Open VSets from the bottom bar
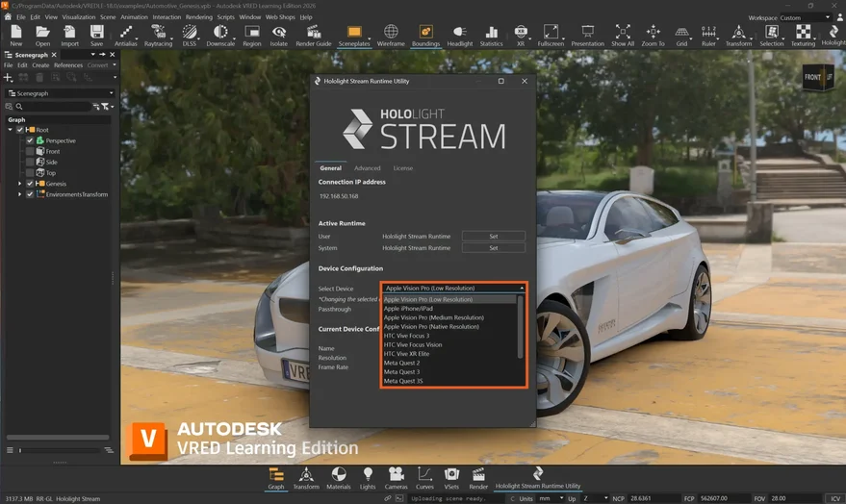The height and width of the screenshot is (504, 846). click(x=451, y=478)
